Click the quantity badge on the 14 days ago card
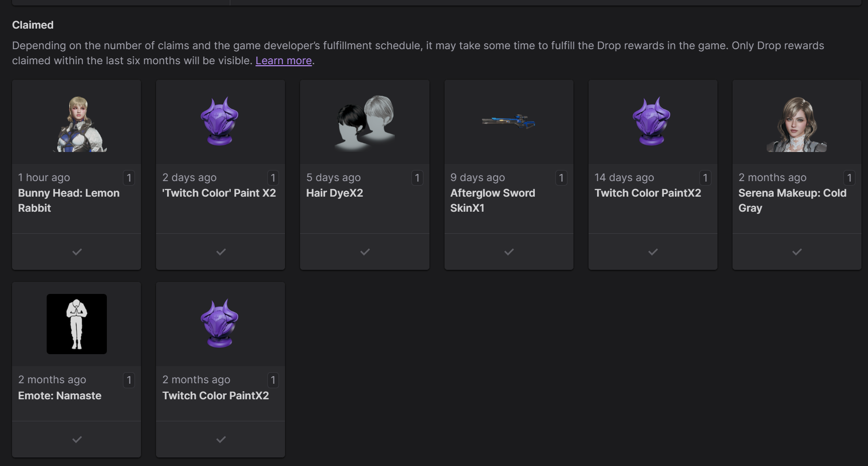868x466 pixels. tap(705, 178)
